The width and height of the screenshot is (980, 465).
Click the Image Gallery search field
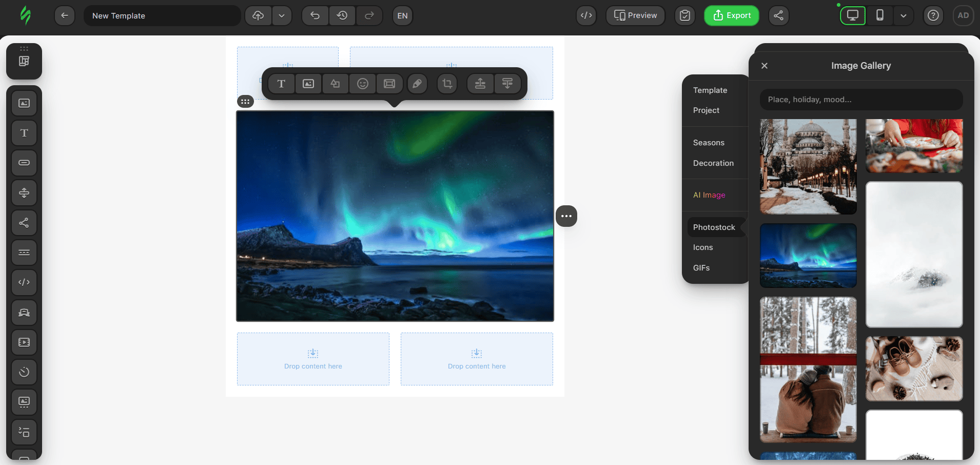pyautogui.click(x=861, y=100)
